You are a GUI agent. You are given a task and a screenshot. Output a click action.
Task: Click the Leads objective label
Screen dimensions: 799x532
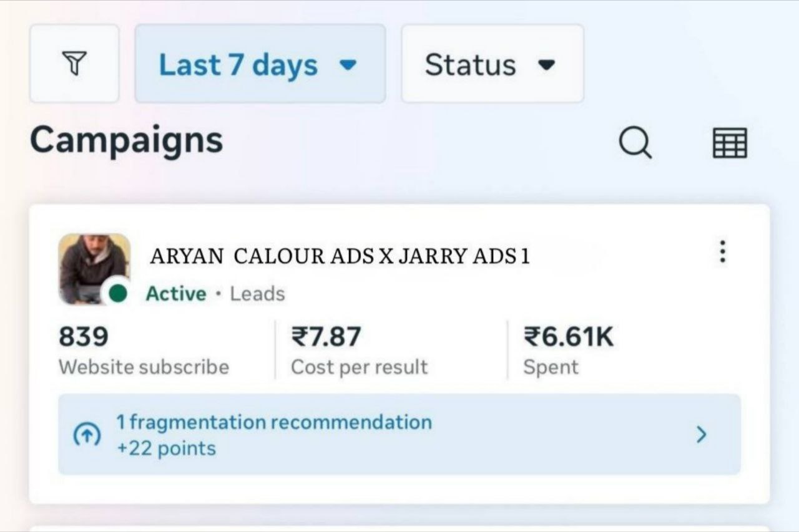pos(257,294)
